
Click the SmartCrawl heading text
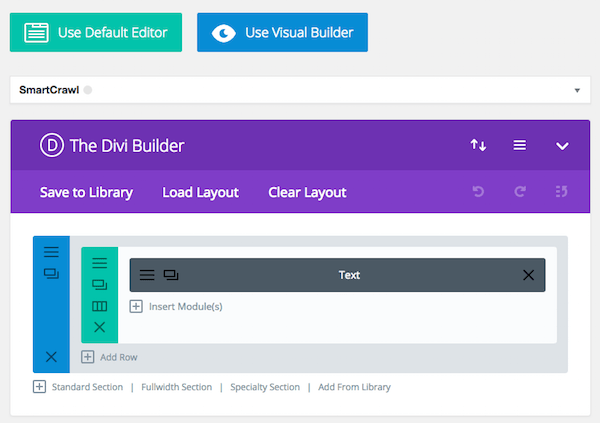pos(49,90)
